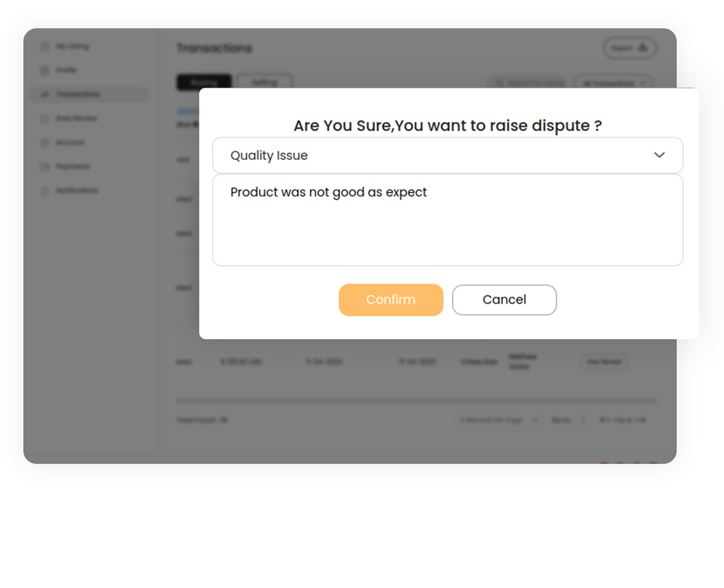Confirm raising the dispute

click(390, 299)
